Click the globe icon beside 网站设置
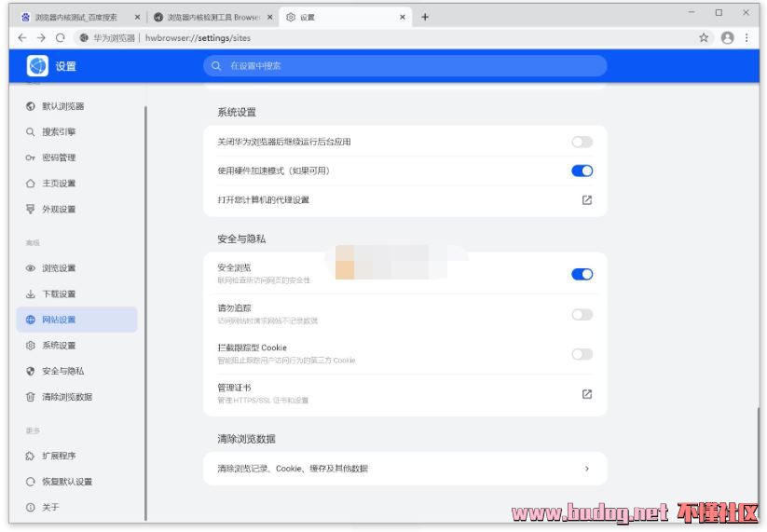The width and height of the screenshot is (767, 532). coord(31,320)
